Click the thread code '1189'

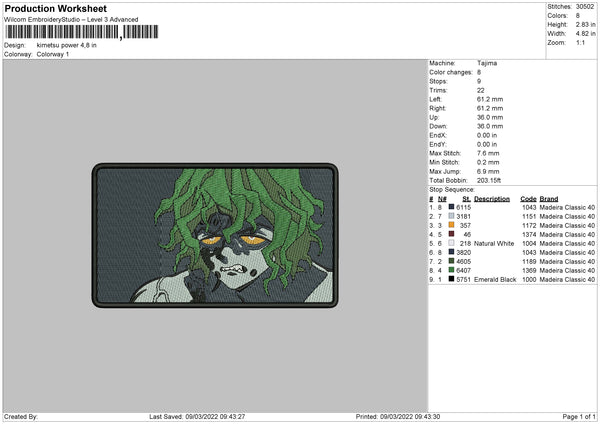coord(529,261)
